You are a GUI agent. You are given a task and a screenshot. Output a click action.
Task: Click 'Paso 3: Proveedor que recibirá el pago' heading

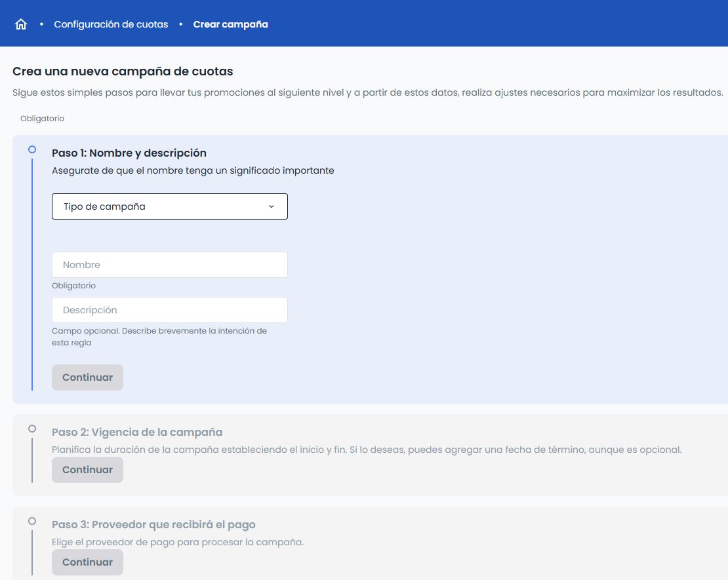tap(153, 524)
